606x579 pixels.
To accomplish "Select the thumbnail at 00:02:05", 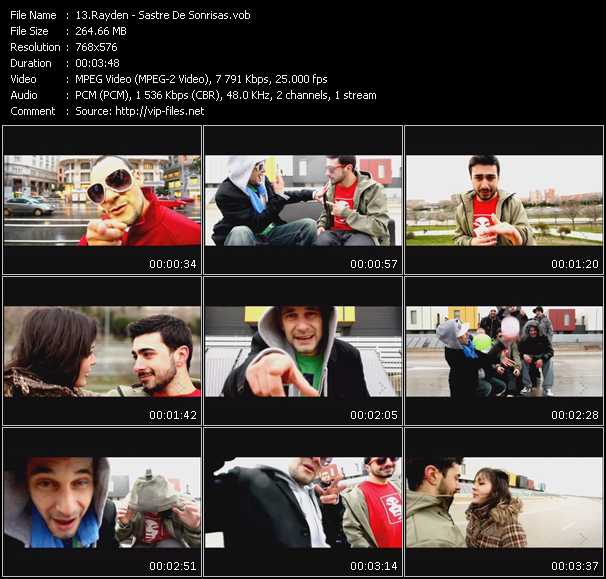I will point(303,351).
